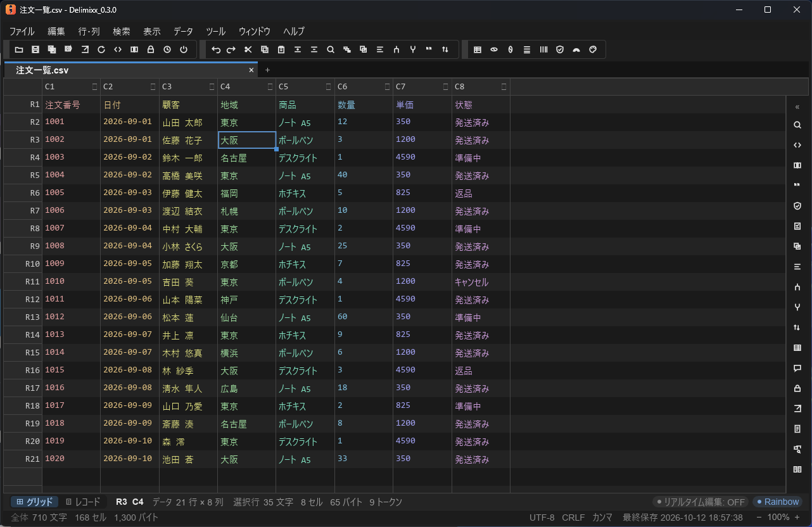Click the undo arrow in the toolbar
812x527 pixels.
tap(215, 49)
